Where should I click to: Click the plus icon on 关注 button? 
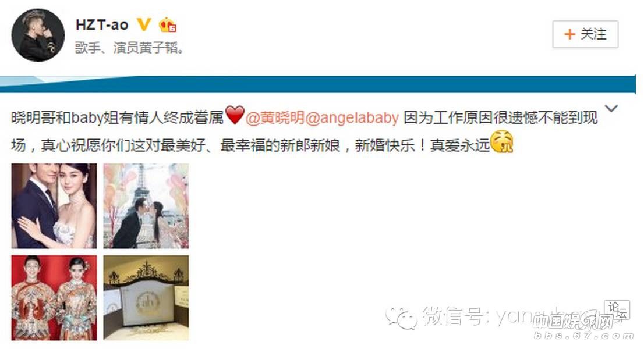click(x=569, y=34)
